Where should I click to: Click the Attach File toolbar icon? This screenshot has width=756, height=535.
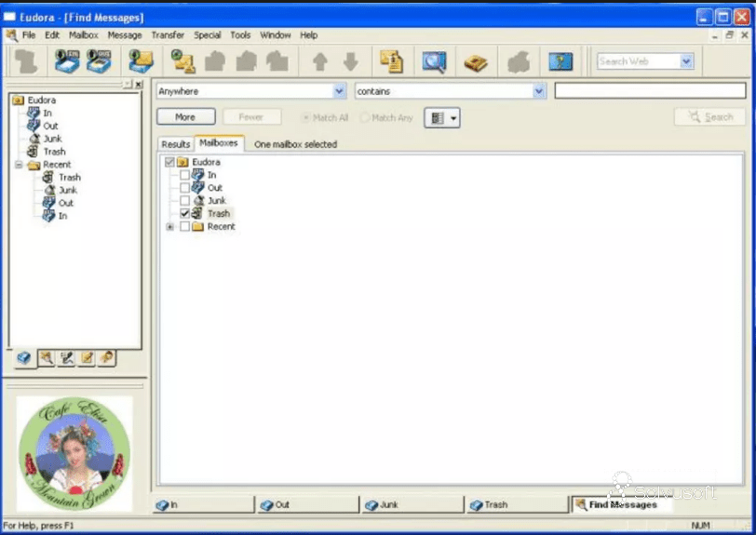click(x=391, y=61)
